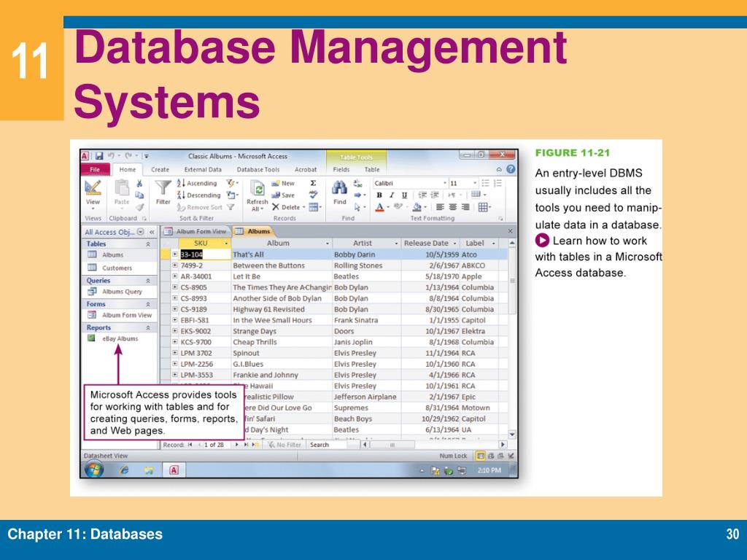Toggle the Toggle Filter button
747x560 pixels.
coord(231,207)
